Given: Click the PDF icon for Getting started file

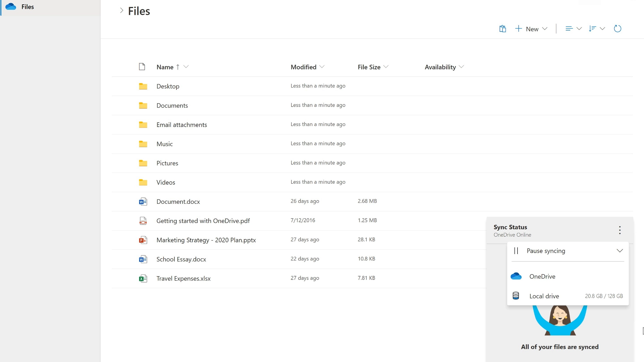Looking at the screenshot, I should click(143, 221).
